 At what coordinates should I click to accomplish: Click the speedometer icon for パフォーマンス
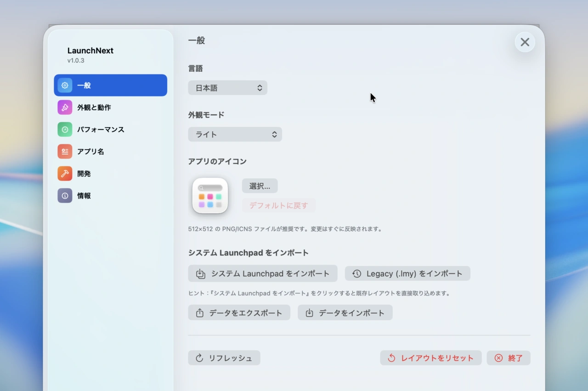[65, 129]
